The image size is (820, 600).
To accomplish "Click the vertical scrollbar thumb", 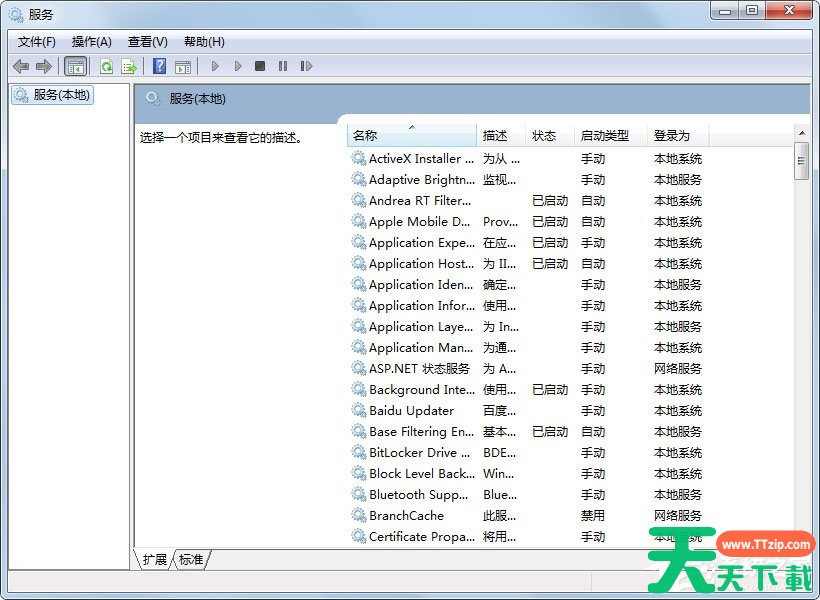I will (801, 161).
